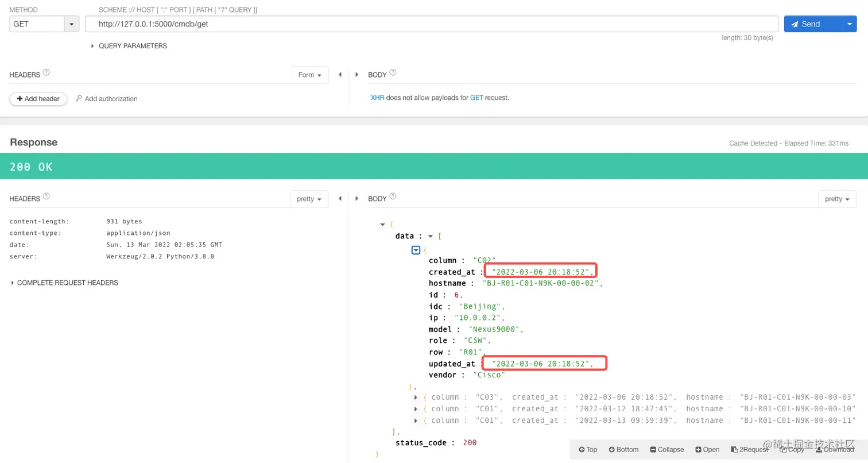868x463 pixels.
Task: Follow the GET link in body notice
Action: pos(476,98)
